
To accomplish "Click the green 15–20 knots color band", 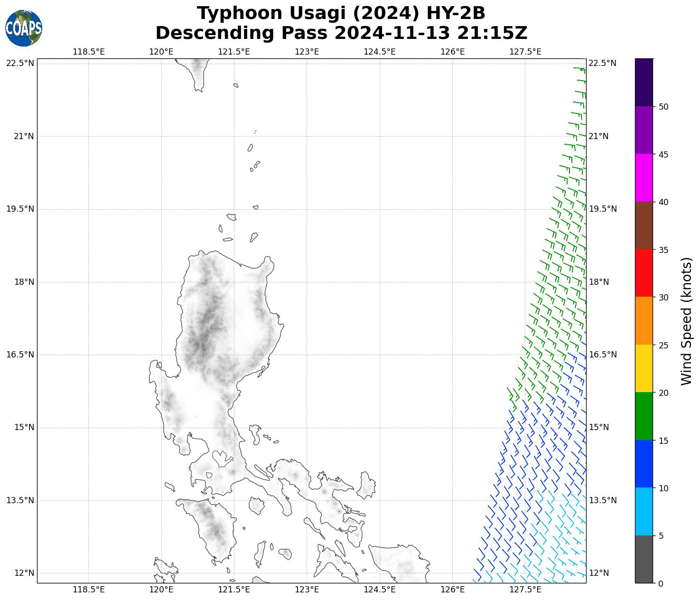I will pyautogui.click(x=644, y=416).
